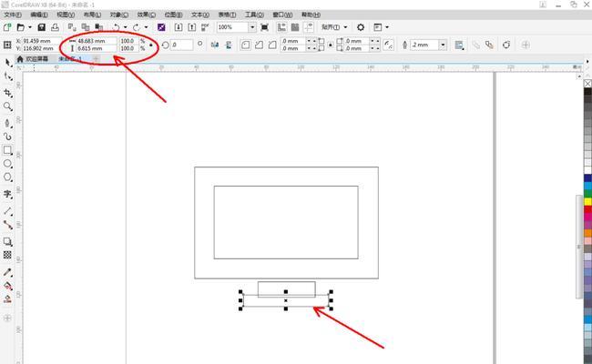Toggle the mirror vertically button

click(x=229, y=45)
